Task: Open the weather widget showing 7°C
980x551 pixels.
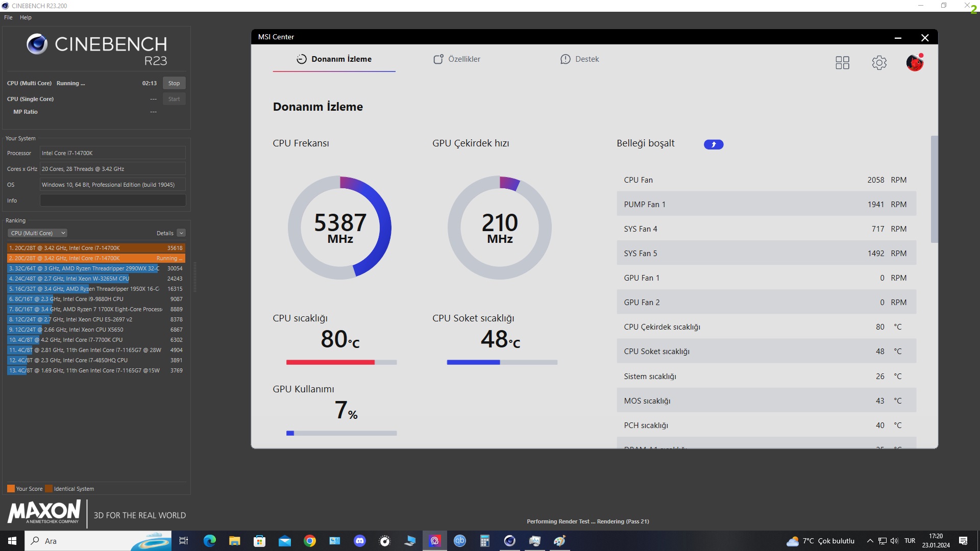Action: [821, 541]
